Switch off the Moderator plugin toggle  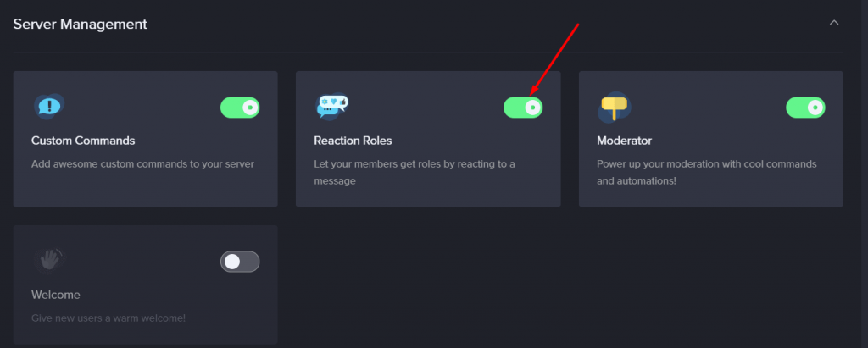[x=805, y=108]
